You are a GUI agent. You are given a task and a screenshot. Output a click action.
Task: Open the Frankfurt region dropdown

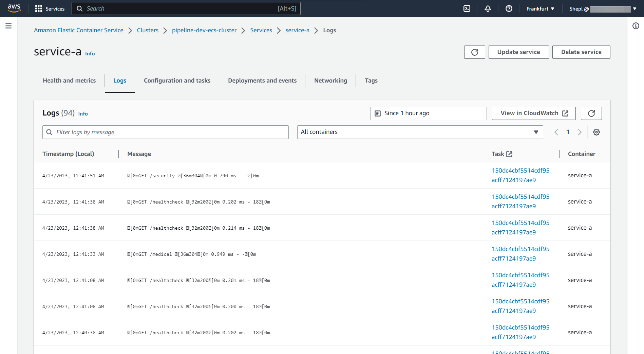[540, 8]
